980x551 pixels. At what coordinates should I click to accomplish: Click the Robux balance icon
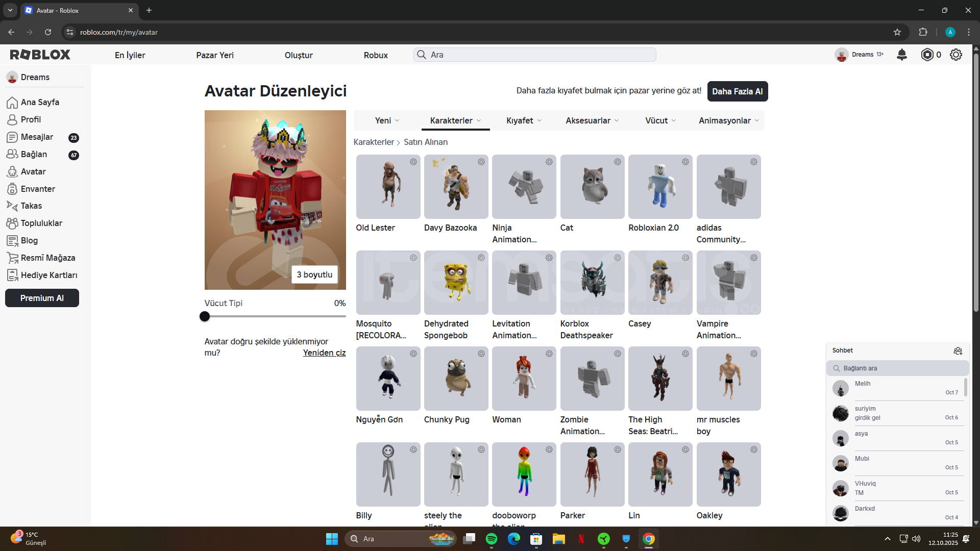click(927, 55)
